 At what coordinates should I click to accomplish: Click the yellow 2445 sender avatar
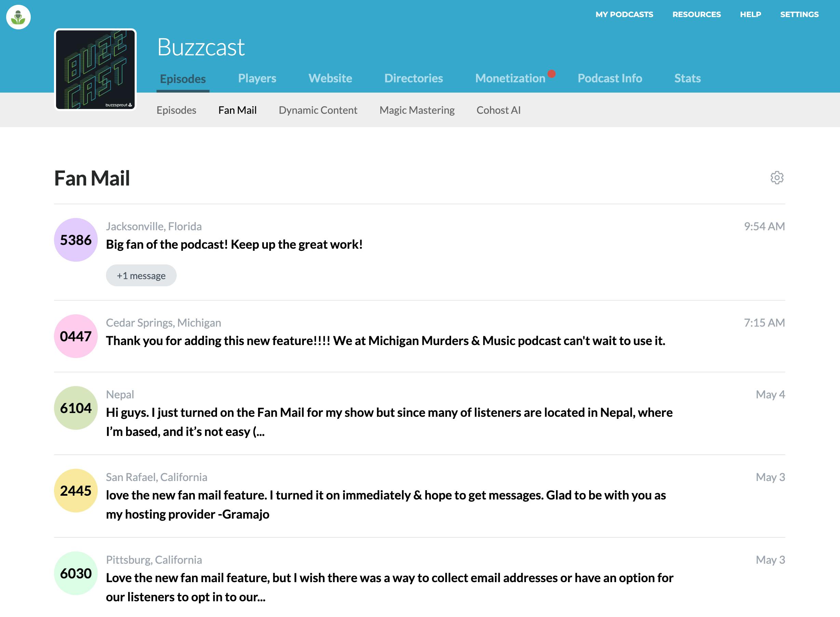coord(76,490)
